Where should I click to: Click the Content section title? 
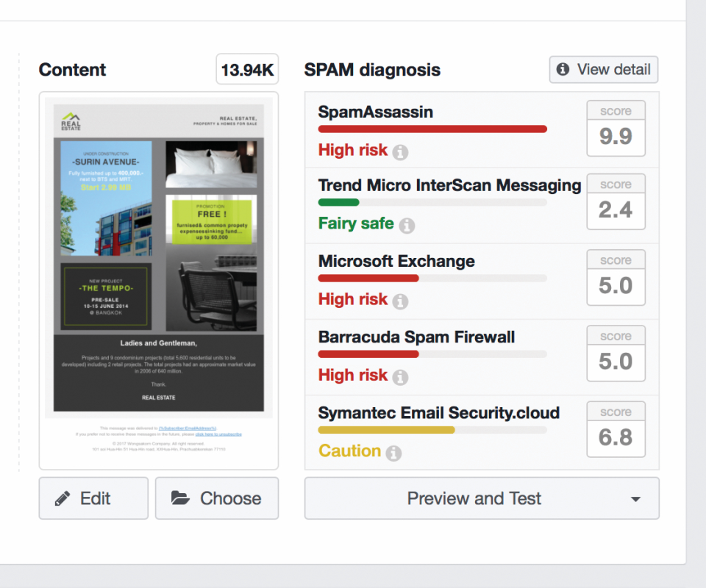point(72,70)
